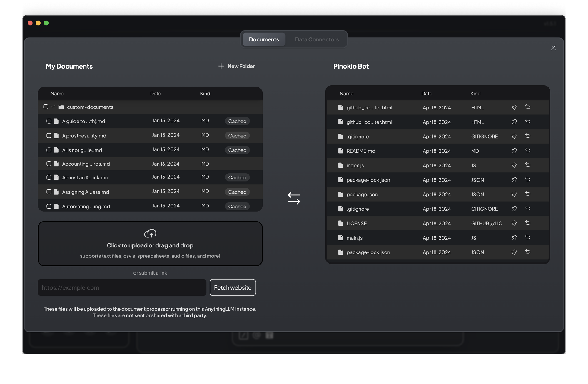The width and height of the screenshot is (588, 384).
Task: Click the New Folder button
Action: 236,66
